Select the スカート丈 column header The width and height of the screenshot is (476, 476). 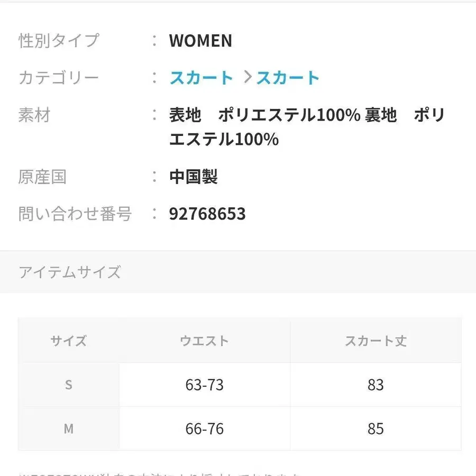click(376, 341)
